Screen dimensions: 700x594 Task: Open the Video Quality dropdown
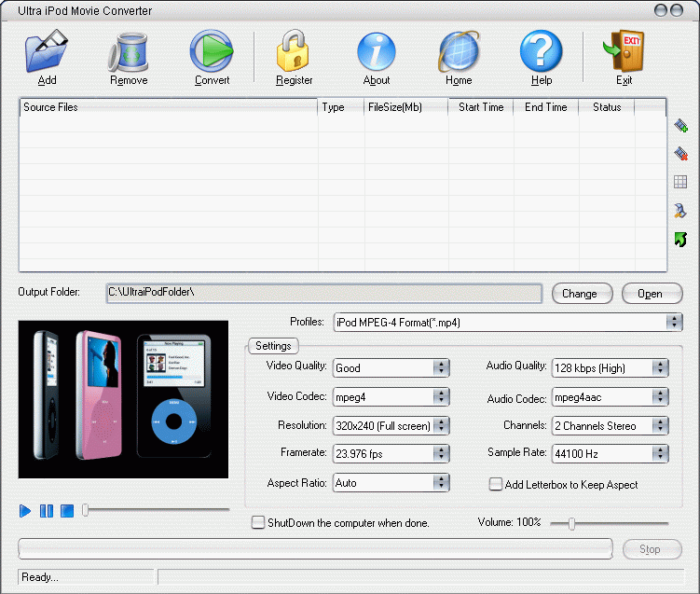click(441, 367)
